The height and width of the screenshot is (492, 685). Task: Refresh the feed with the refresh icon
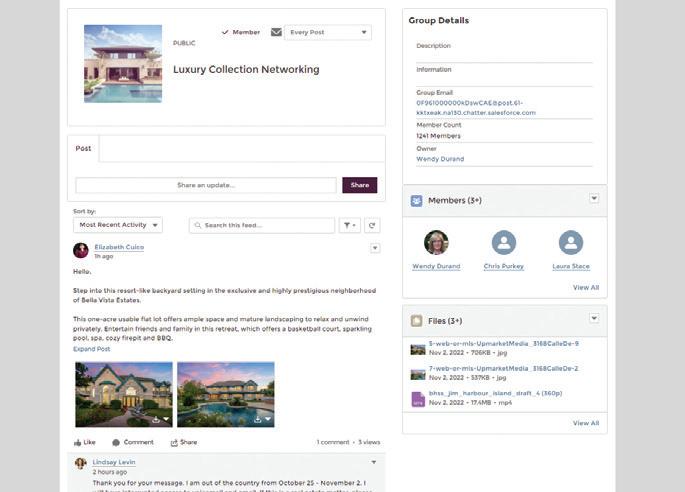372,225
